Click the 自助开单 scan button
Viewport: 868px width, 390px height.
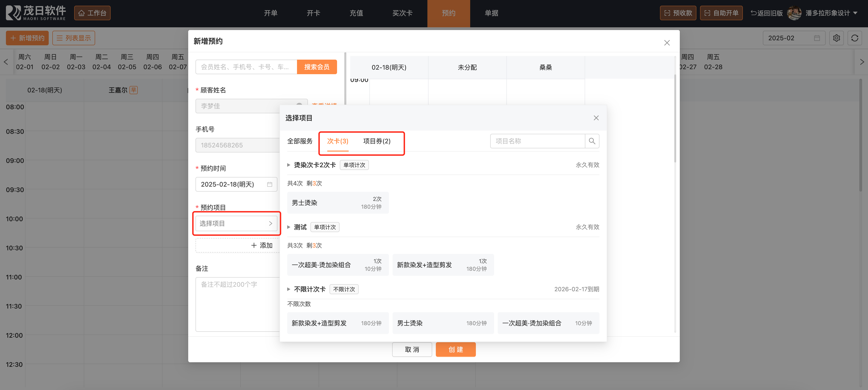(721, 13)
